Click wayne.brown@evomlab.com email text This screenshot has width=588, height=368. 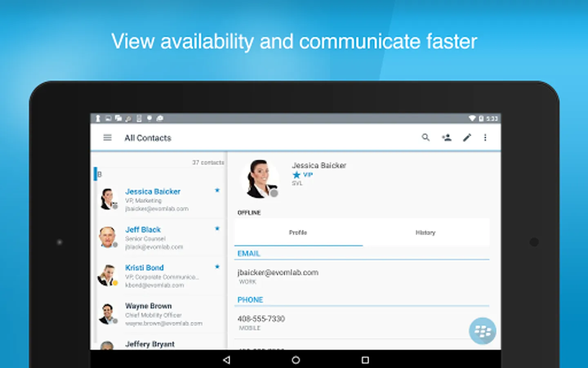click(164, 323)
